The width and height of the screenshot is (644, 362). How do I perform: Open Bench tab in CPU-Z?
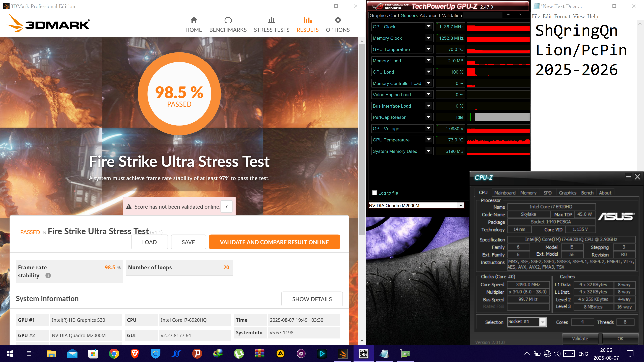pyautogui.click(x=587, y=193)
